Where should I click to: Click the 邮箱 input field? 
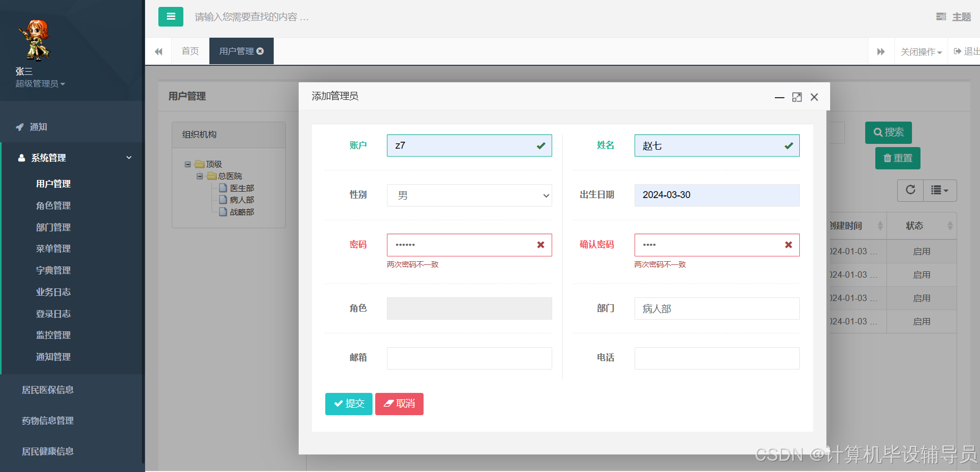click(469, 358)
